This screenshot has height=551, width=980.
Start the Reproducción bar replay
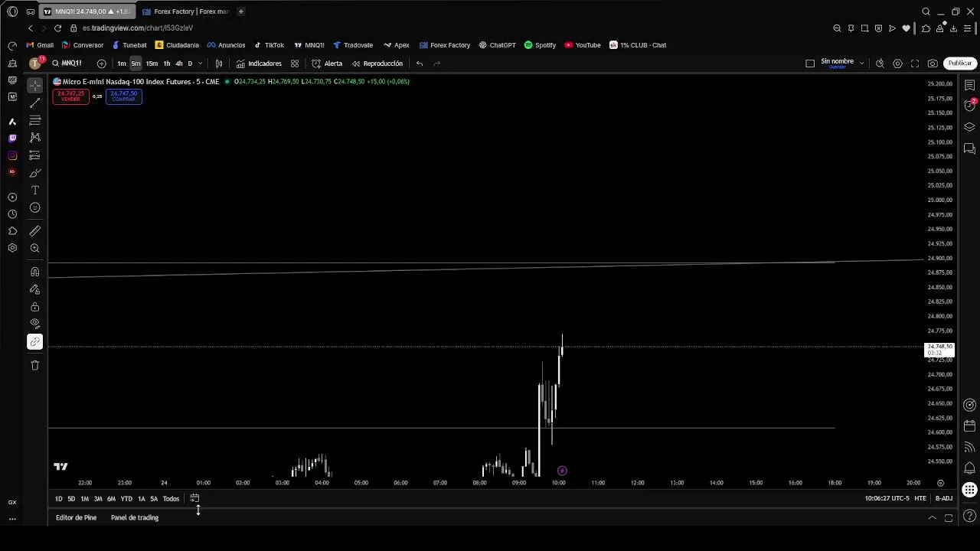point(377,64)
